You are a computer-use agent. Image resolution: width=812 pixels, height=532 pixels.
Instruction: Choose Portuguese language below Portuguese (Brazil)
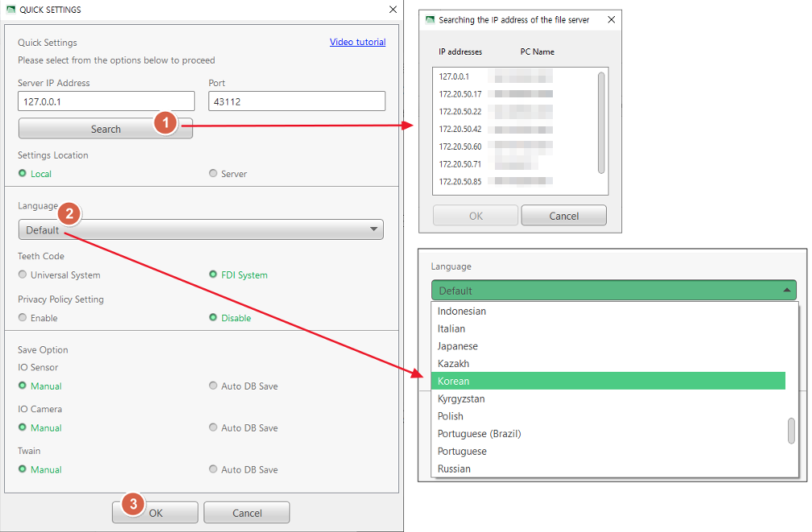pyautogui.click(x=608, y=452)
